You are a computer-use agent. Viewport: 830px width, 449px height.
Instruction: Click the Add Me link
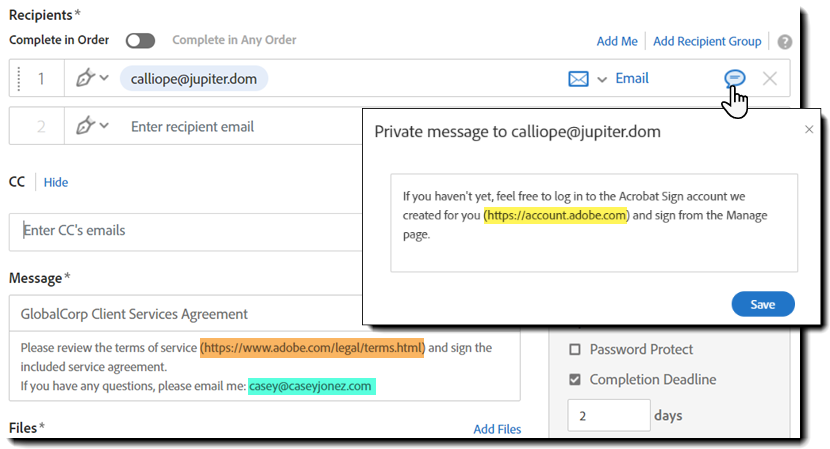tap(617, 41)
